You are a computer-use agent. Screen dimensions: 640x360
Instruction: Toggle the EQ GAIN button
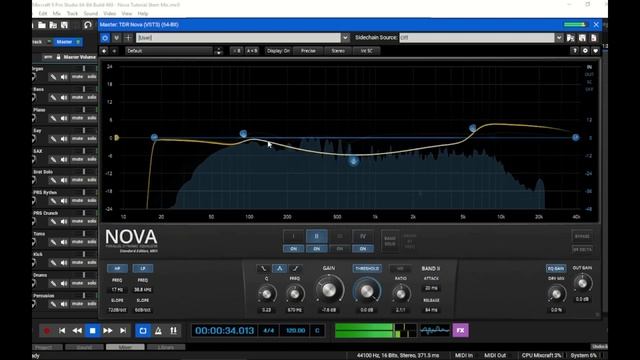click(556, 268)
